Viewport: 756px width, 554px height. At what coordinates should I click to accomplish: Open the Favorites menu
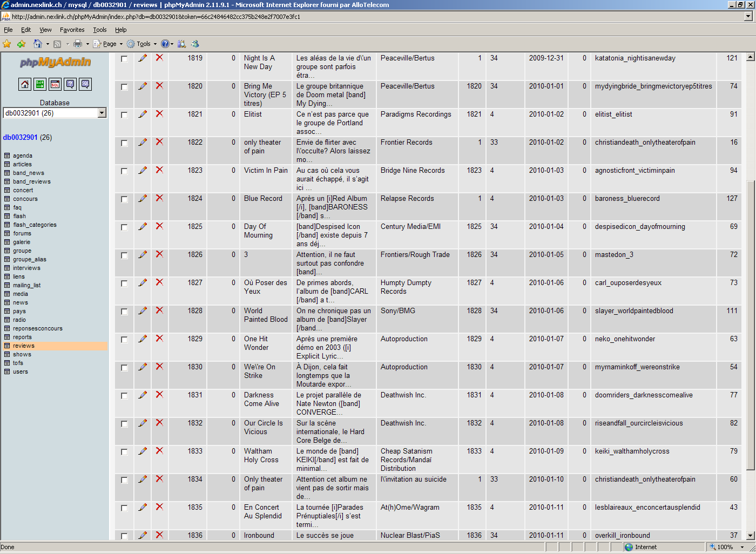(72, 30)
